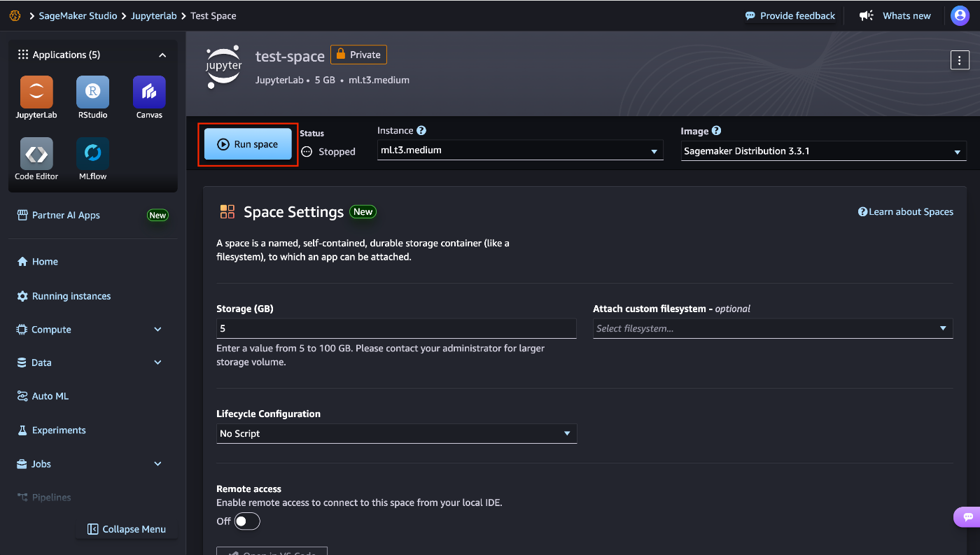Expand the Data menu chevron
This screenshot has width=980, height=555.
coord(157,363)
